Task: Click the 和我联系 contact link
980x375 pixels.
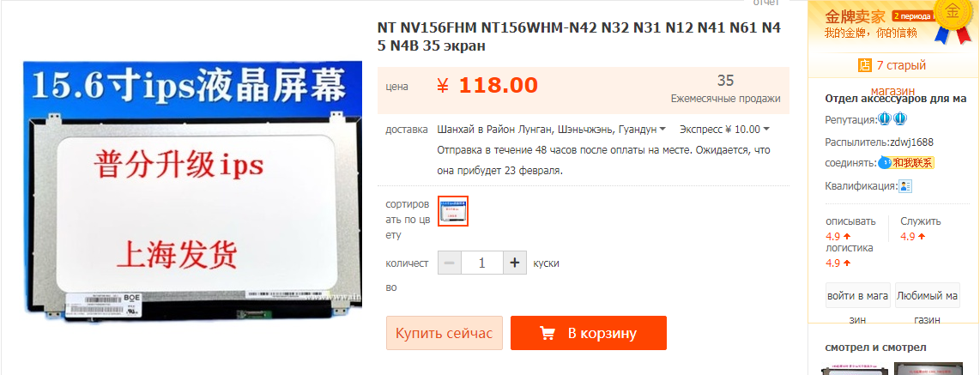Action: 912,162
